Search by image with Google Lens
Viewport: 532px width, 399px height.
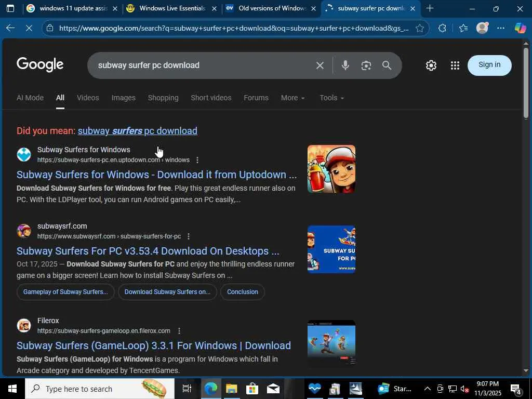[366, 65]
